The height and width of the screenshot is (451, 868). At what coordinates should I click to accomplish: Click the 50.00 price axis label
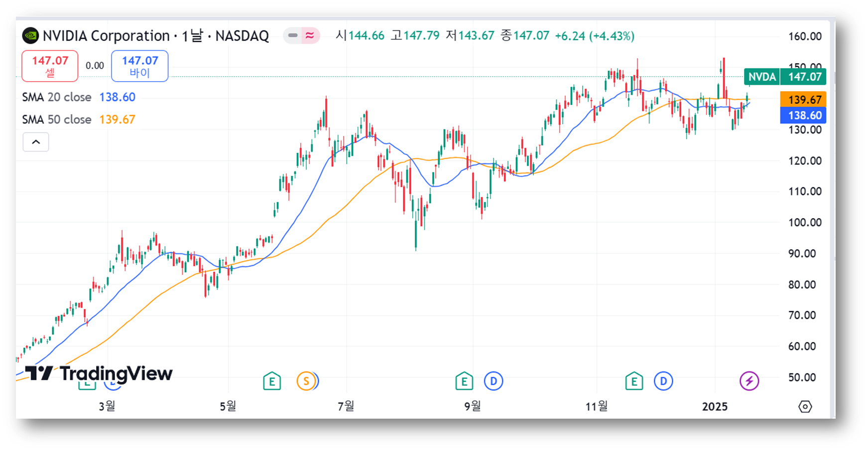pyautogui.click(x=802, y=377)
